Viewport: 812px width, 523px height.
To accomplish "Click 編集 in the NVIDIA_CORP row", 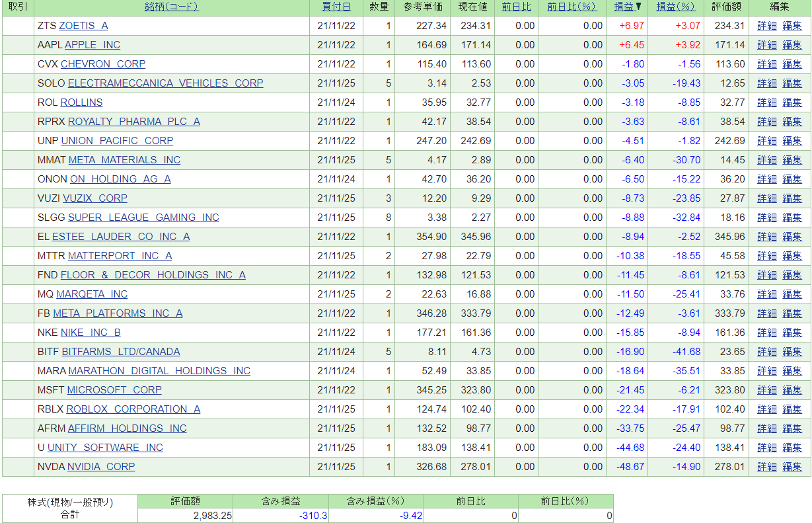I will click(x=792, y=467).
